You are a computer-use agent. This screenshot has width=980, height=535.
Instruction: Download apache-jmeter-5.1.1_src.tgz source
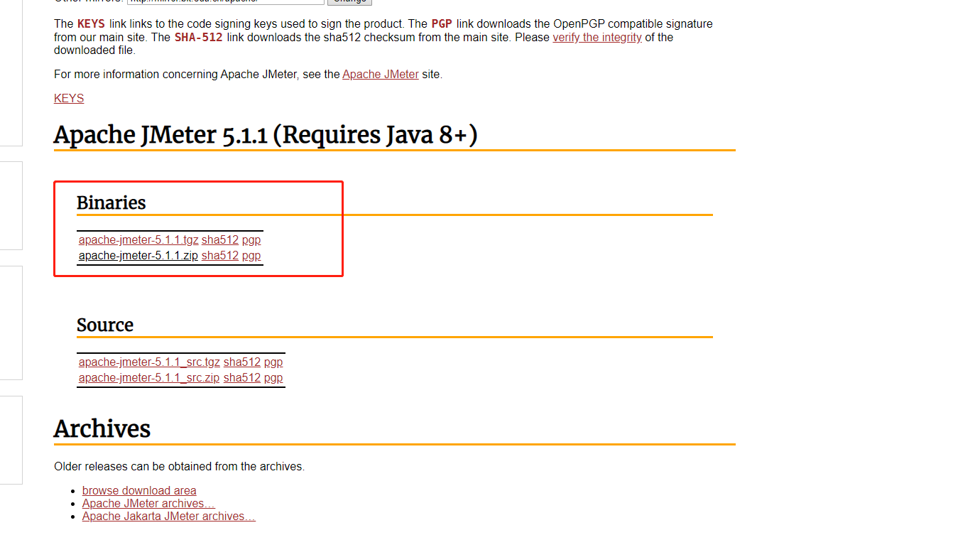(149, 362)
